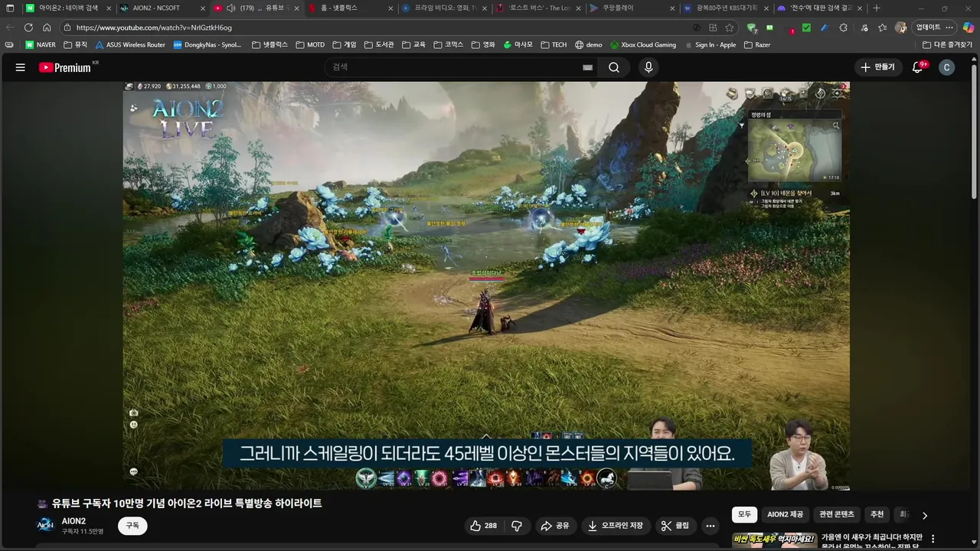Open the Razer bookmarks folder

pyautogui.click(x=757, y=44)
